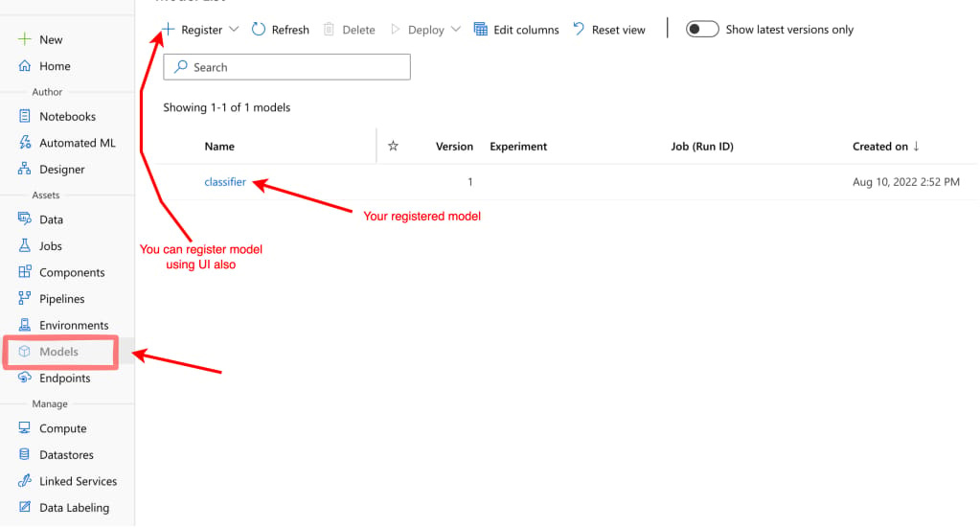
Task: Click the Register plus icon
Action: [168, 29]
